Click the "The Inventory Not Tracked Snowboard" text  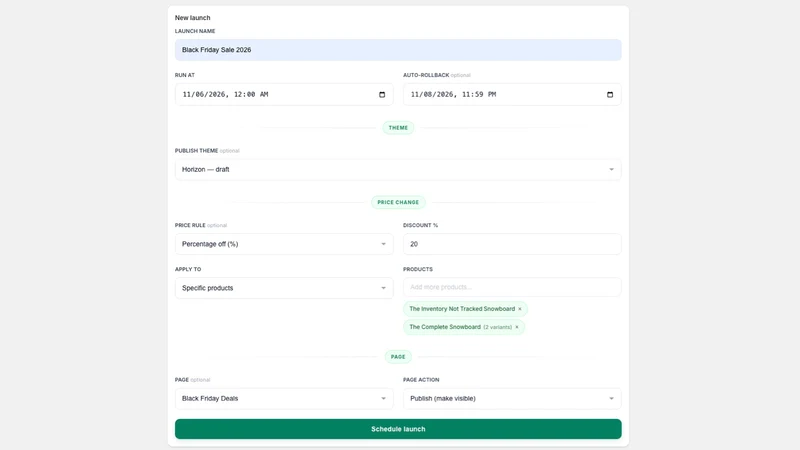coord(462,309)
